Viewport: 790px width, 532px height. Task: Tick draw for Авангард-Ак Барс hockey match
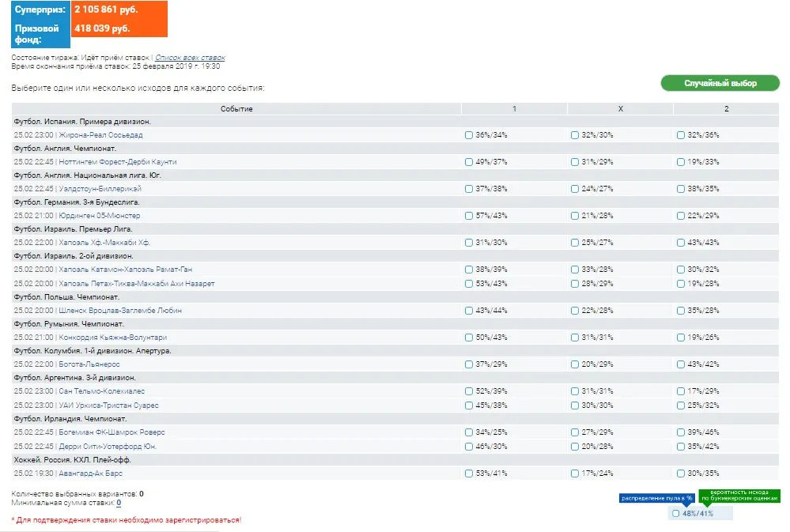coord(574,473)
